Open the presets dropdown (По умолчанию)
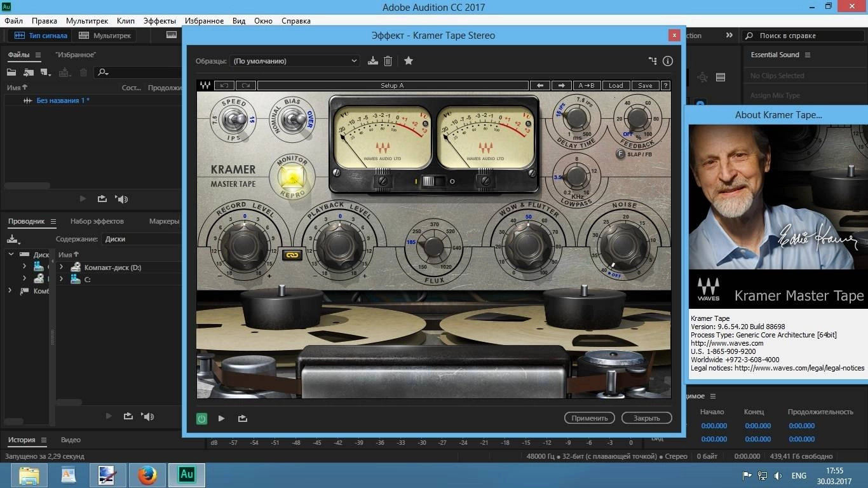This screenshot has height=488, width=868. [295, 61]
